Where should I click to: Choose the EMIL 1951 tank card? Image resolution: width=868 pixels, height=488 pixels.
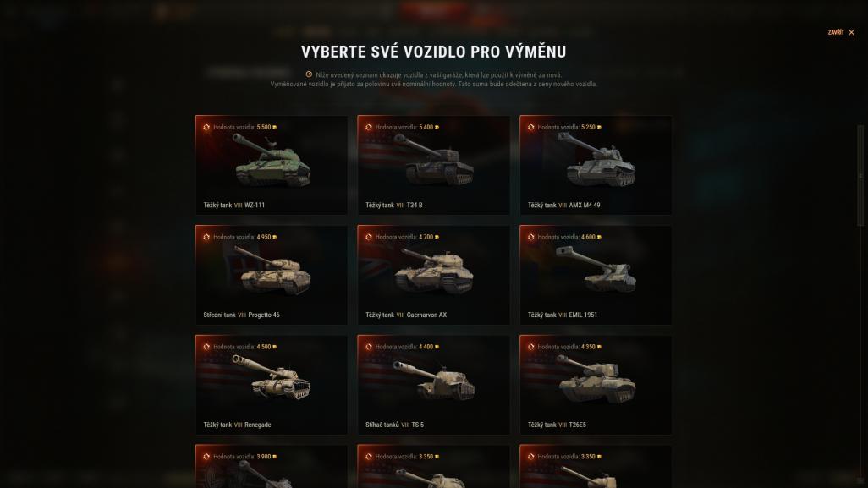[x=596, y=275]
